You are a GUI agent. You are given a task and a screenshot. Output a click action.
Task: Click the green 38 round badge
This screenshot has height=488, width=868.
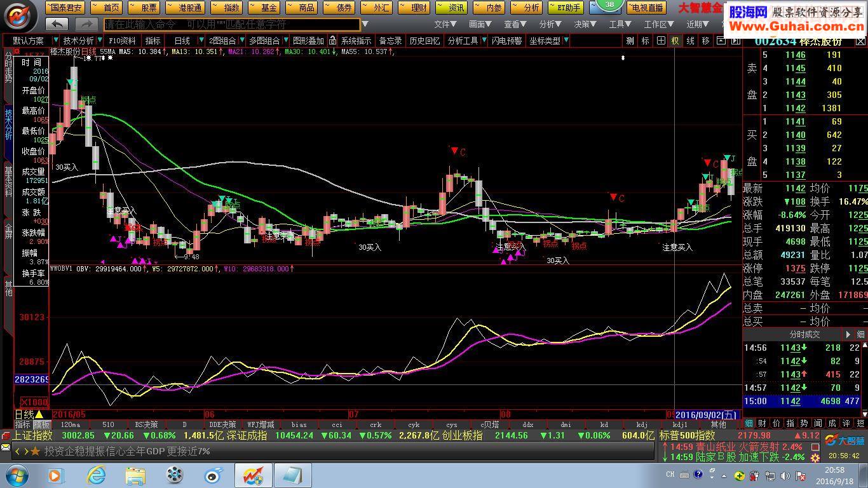pyautogui.click(x=609, y=5)
